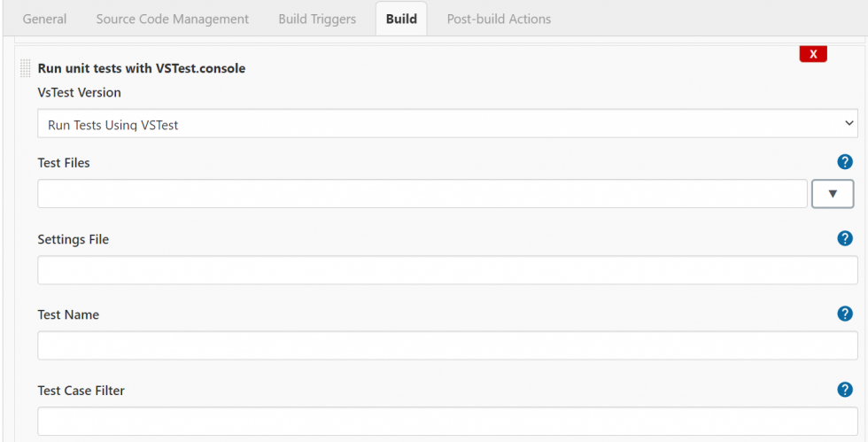This screenshot has height=442, width=868.
Task: Click the VsTest Version label
Action: click(x=80, y=92)
